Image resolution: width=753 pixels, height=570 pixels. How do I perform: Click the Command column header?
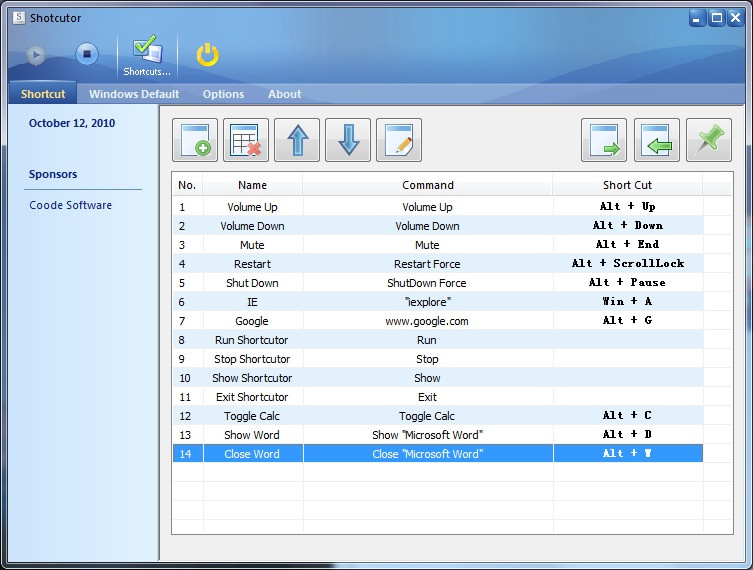[x=428, y=185]
